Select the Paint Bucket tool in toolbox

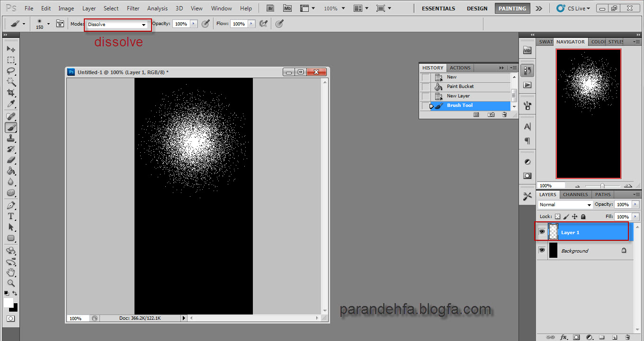coord(11,171)
